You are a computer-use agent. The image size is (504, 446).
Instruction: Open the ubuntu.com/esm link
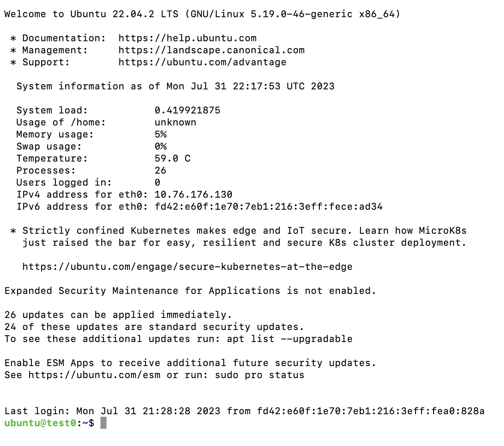point(94,375)
